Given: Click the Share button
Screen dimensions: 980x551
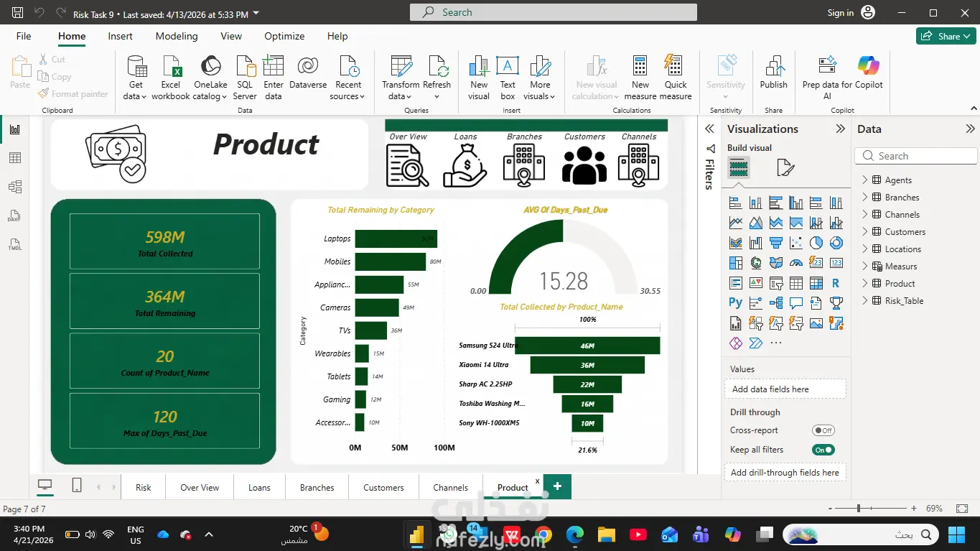Looking at the screenshot, I should tap(946, 36).
